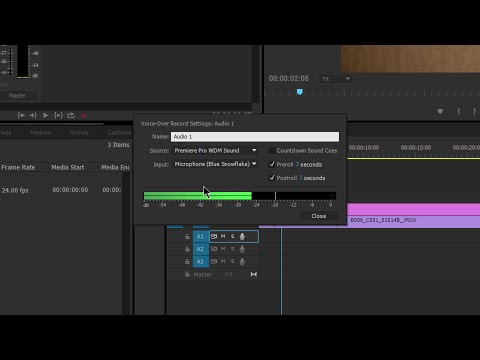The height and width of the screenshot is (360, 480).
Task: Enable Countdown Sound Cues checkbox
Action: (272, 151)
